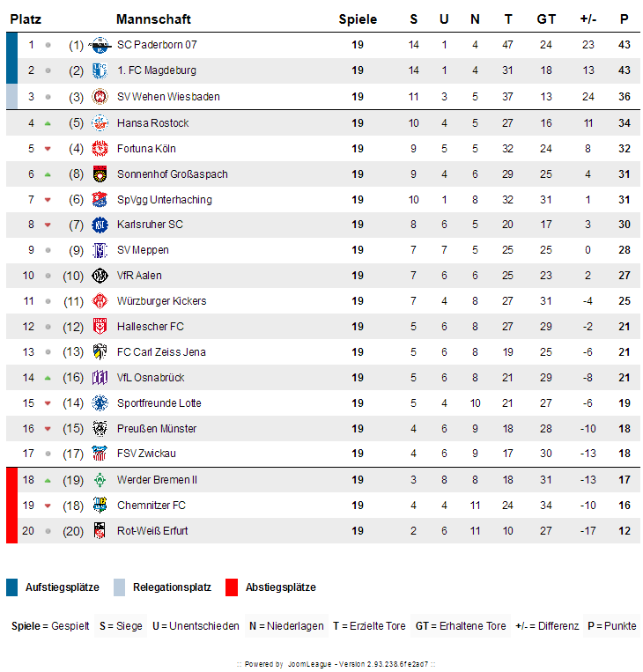The height and width of the screenshot is (672, 643).
Task: Click the red down arrow beside Fortuna Köln
Action: pyautogui.click(x=48, y=149)
